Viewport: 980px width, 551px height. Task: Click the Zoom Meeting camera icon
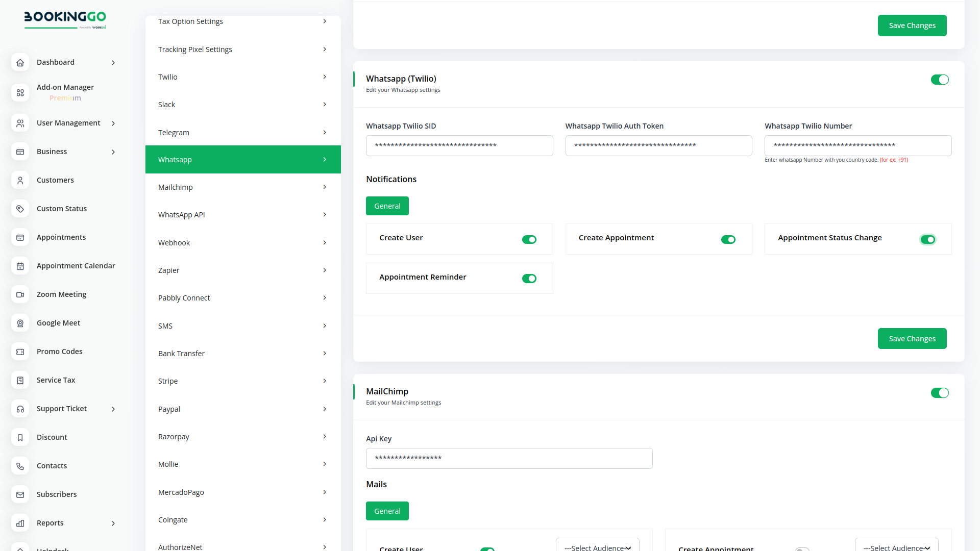point(20,294)
